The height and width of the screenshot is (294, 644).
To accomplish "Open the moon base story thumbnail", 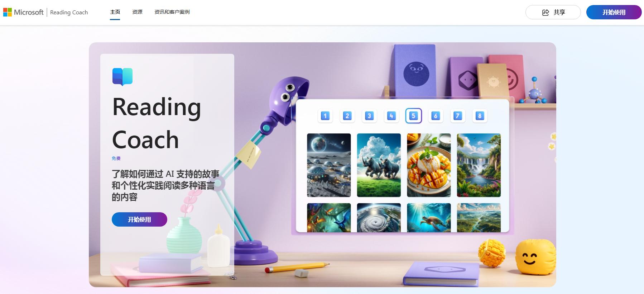I will point(329,165).
